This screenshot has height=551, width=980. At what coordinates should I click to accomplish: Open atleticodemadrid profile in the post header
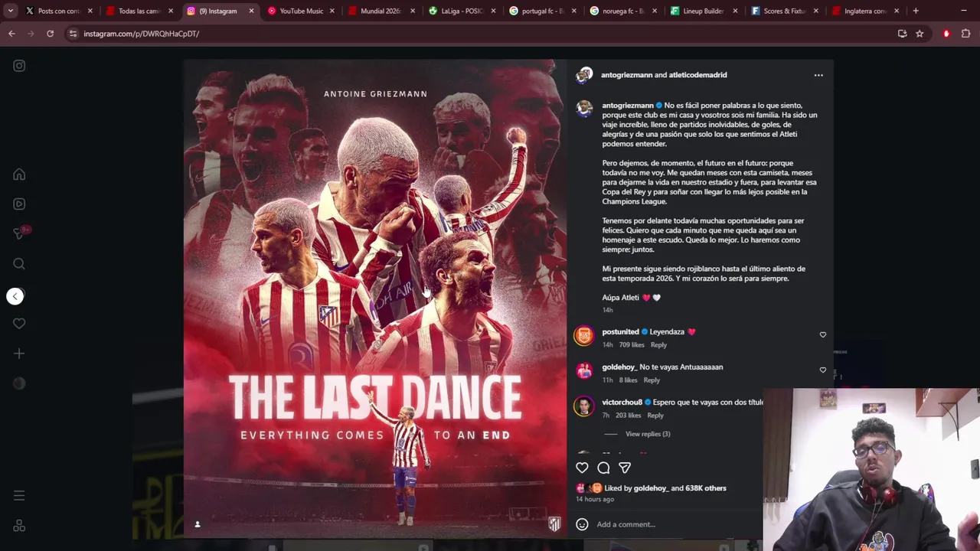click(x=697, y=75)
